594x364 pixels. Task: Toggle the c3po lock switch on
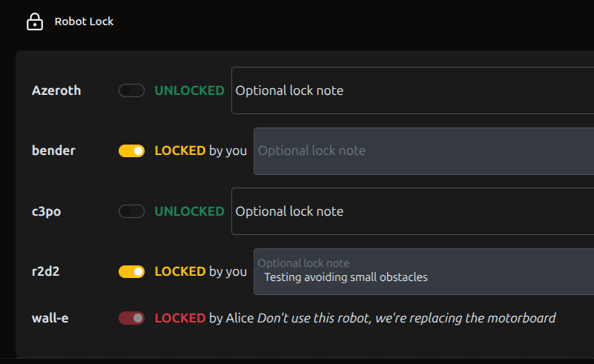131,211
